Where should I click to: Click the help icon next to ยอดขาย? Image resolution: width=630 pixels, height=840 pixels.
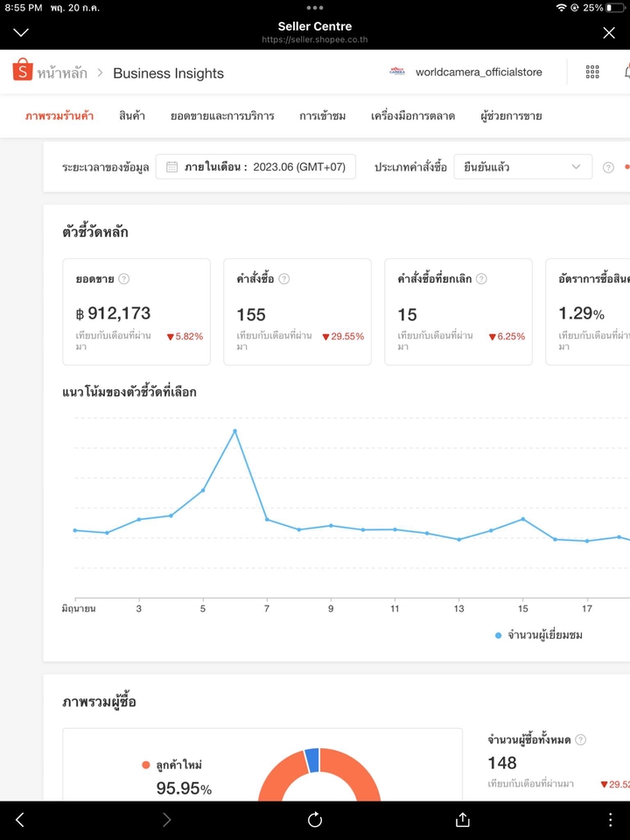click(x=123, y=278)
